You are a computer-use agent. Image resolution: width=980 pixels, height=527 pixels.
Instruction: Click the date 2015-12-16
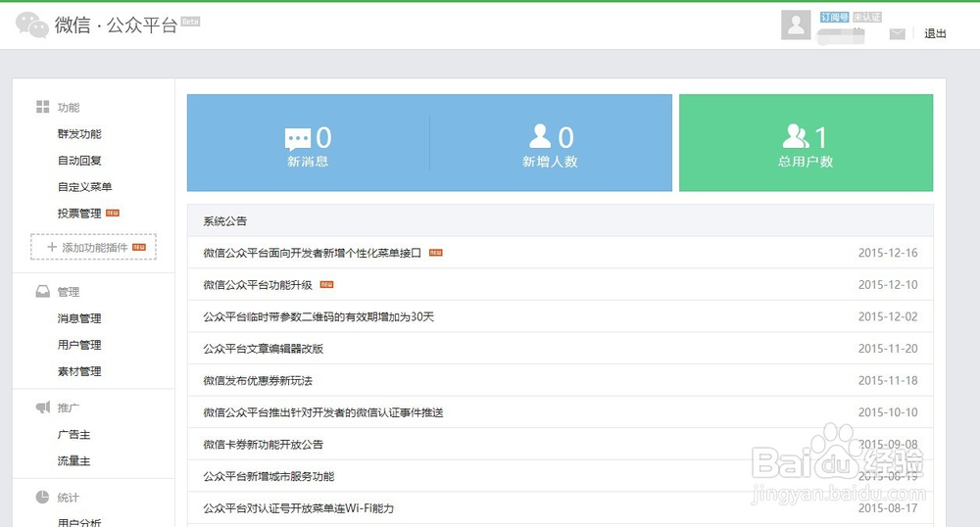(x=888, y=253)
